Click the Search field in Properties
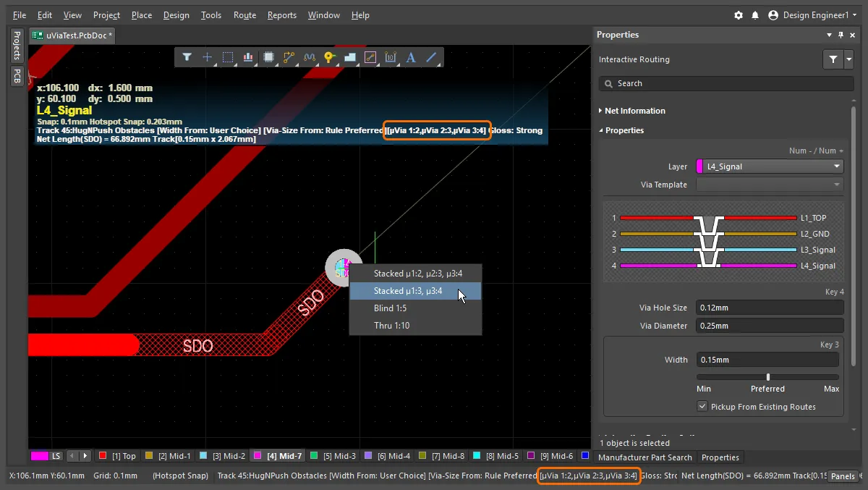This screenshot has height=490, width=868. click(726, 83)
